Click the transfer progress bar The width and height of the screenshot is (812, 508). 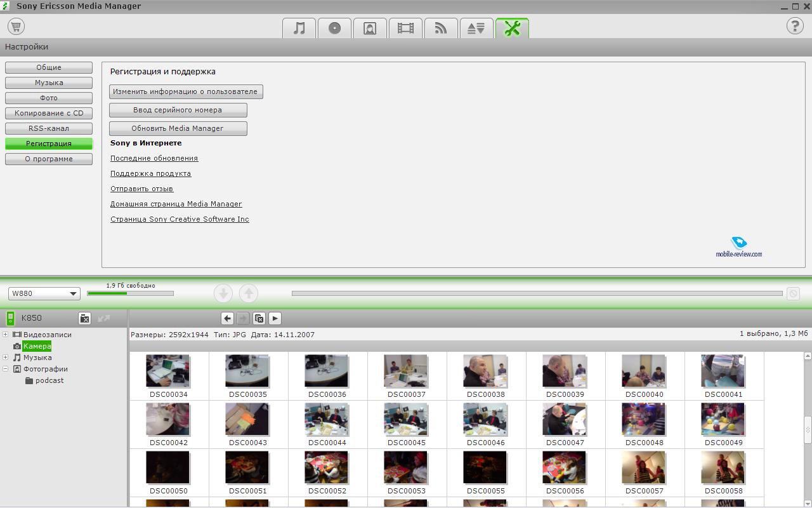click(x=537, y=293)
